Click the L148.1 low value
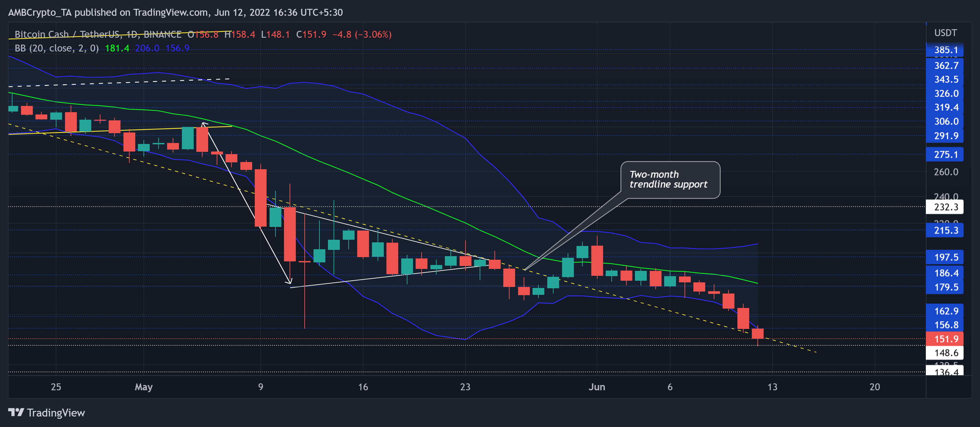 (x=275, y=34)
